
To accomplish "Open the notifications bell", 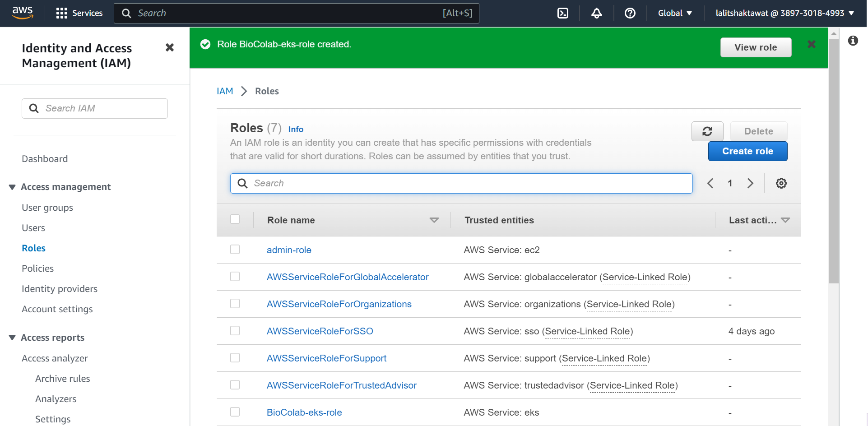I will 597,13.
